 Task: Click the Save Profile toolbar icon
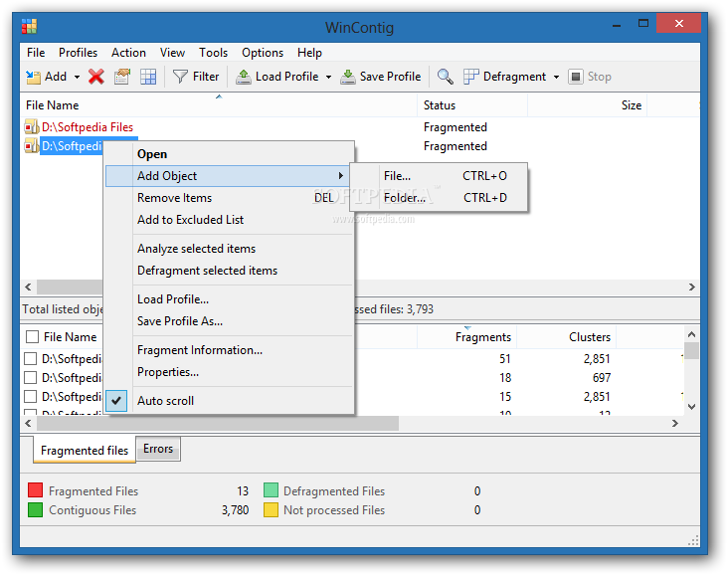pyautogui.click(x=348, y=77)
